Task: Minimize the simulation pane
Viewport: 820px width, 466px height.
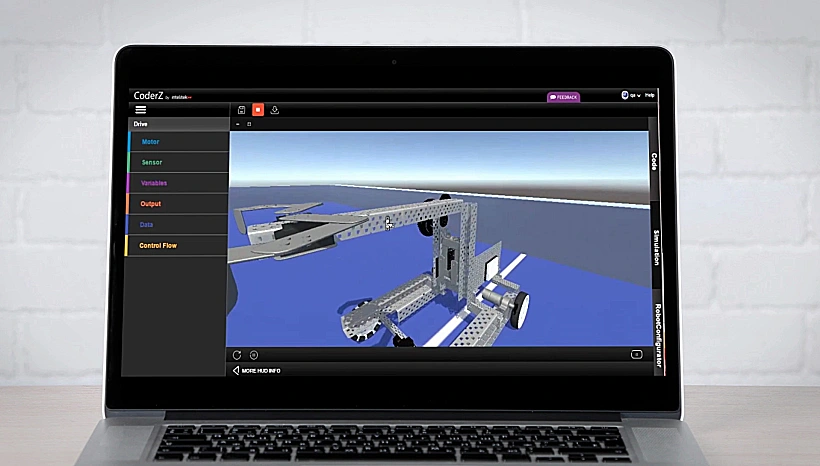Action: 237,124
